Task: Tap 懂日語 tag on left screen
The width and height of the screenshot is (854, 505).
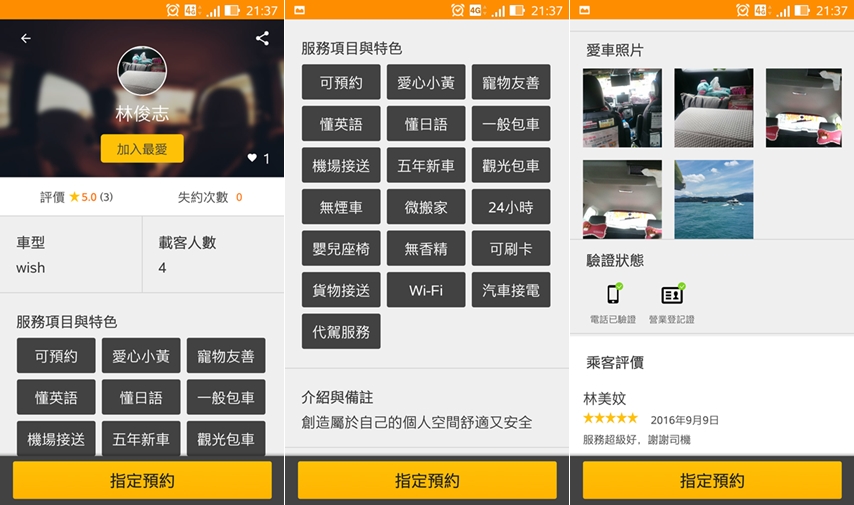Action: pyautogui.click(x=141, y=397)
